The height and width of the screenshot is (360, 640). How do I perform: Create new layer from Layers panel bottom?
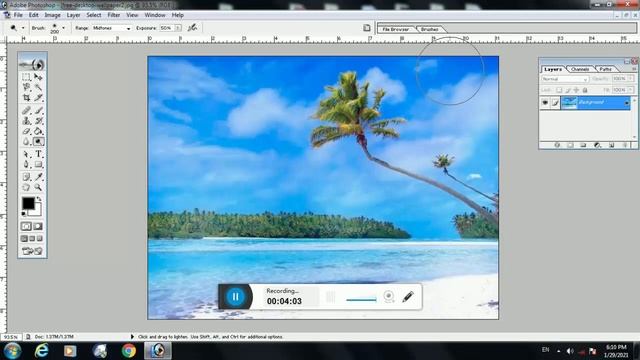[612, 145]
